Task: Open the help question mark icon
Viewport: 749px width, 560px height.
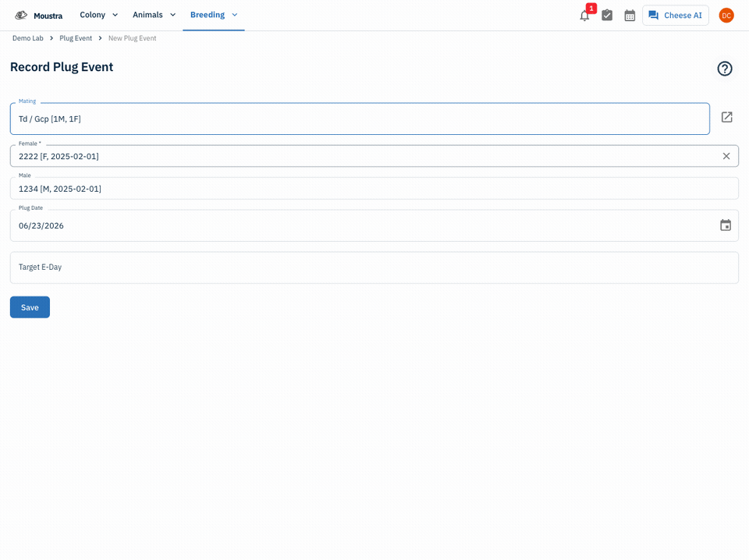Action: [x=725, y=69]
